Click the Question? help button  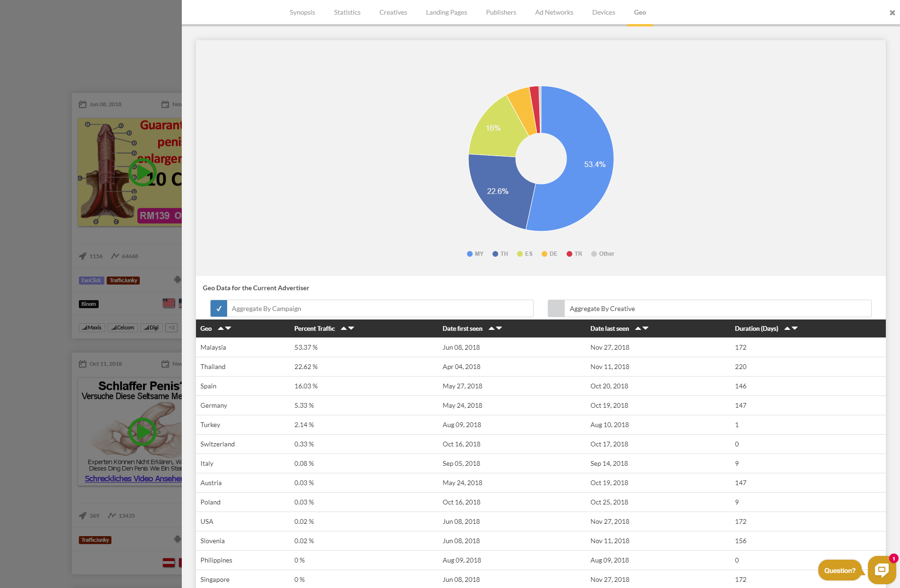tap(840, 571)
